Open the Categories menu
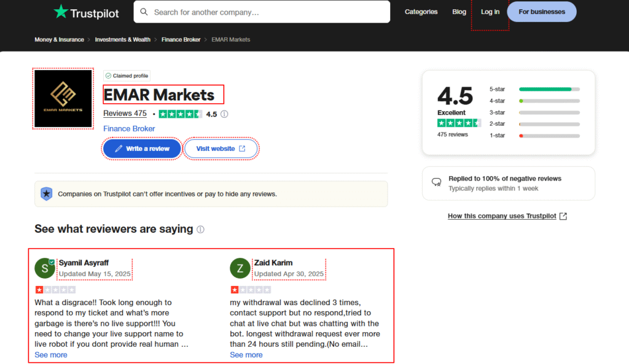 [x=421, y=12]
